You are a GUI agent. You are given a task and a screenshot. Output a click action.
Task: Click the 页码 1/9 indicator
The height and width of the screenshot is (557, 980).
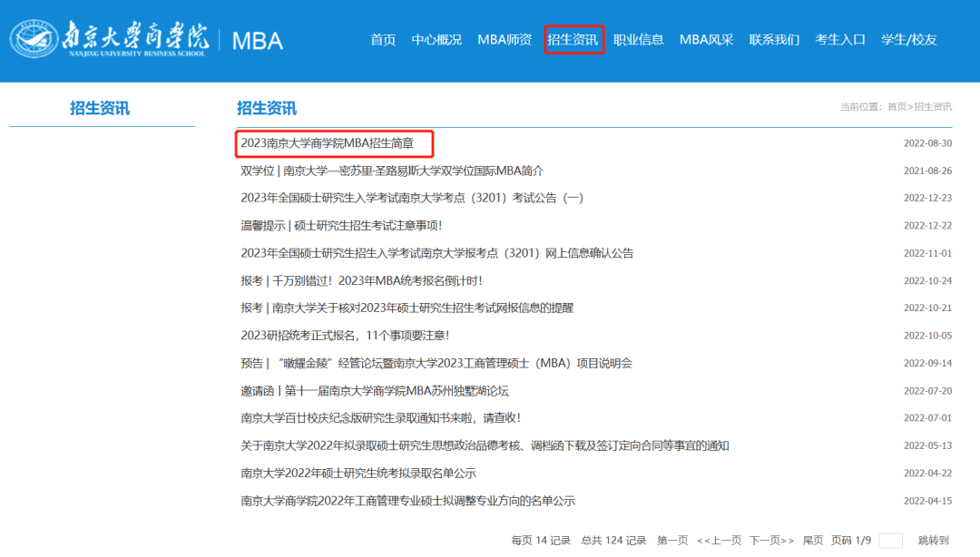pos(850,540)
